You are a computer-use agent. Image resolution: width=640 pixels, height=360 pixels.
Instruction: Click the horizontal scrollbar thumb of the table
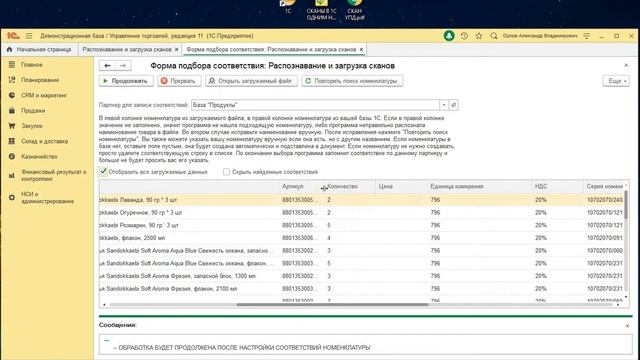pos(332,304)
